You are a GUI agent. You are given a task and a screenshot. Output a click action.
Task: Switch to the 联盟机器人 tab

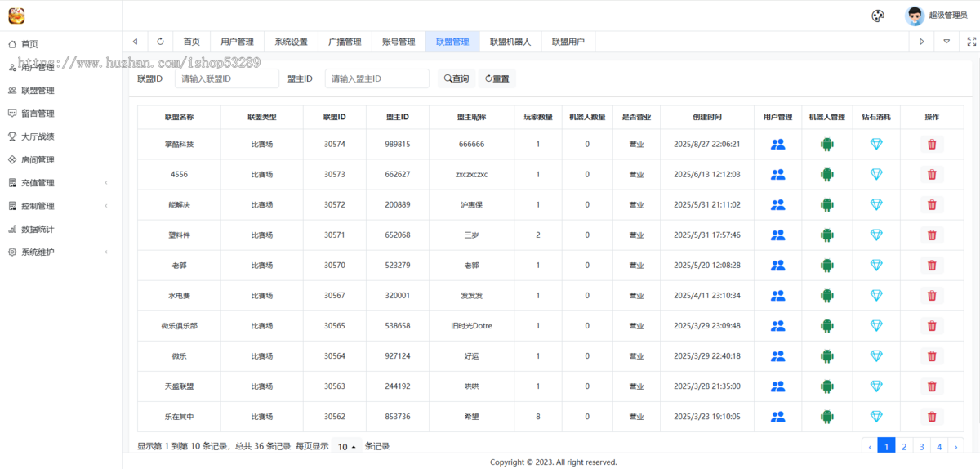(x=510, y=42)
